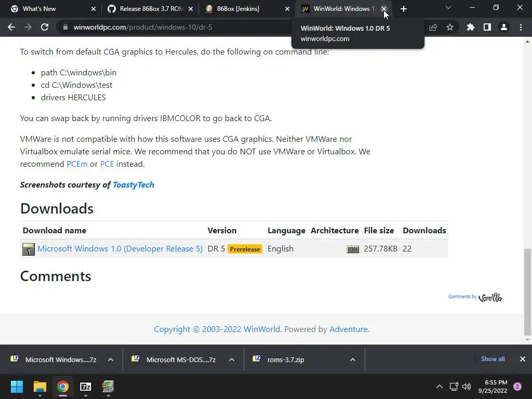Image resolution: width=532 pixels, height=399 pixels.
Task: Open the Extensions puzzle icon
Action: point(471,27)
